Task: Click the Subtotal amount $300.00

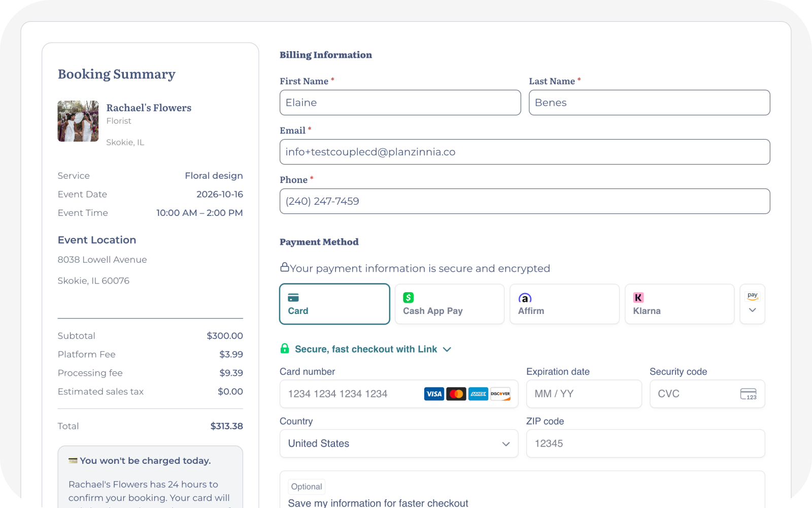Action: point(225,336)
